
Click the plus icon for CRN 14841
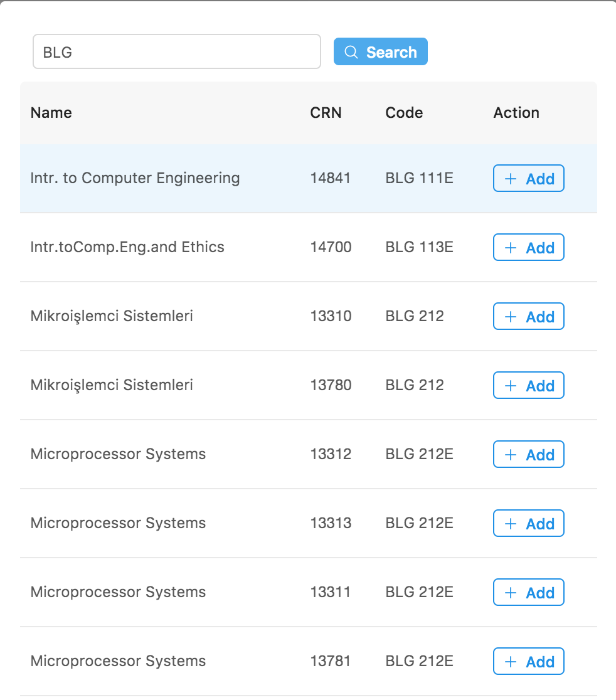click(x=510, y=179)
